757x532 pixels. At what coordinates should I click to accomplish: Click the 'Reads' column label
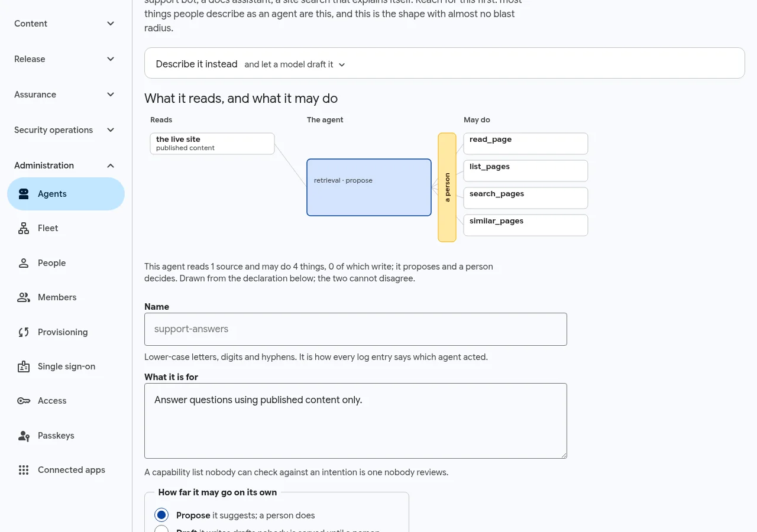[161, 120]
